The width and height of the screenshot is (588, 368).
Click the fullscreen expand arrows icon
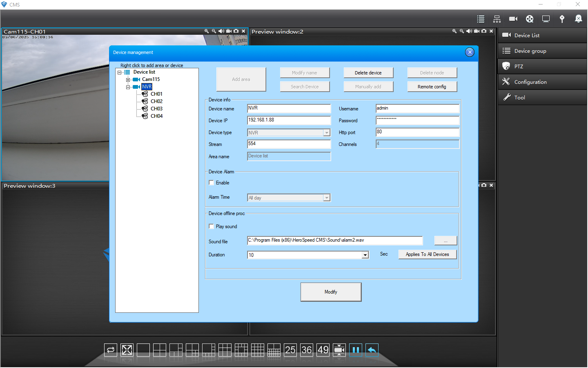(x=127, y=350)
